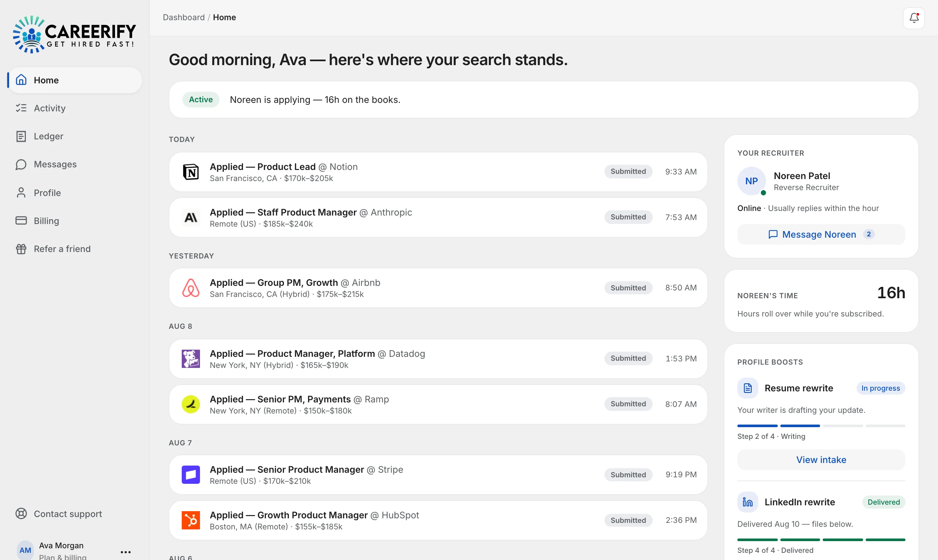This screenshot has width=938, height=560.
Task: Click the 9:19 PM timestamp
Action: (x=681, y=475)
